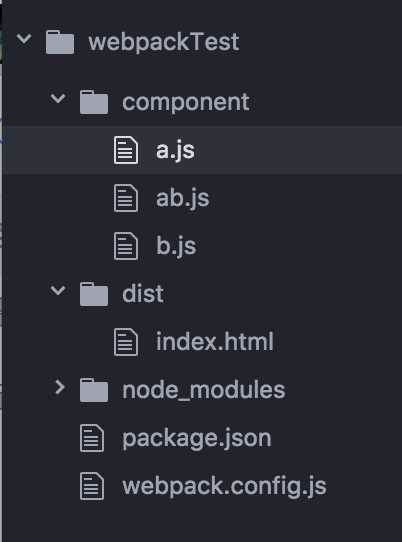The image size is (402, 542).
Task: Open the webpack.config.js file
Action: click(224, 487)
